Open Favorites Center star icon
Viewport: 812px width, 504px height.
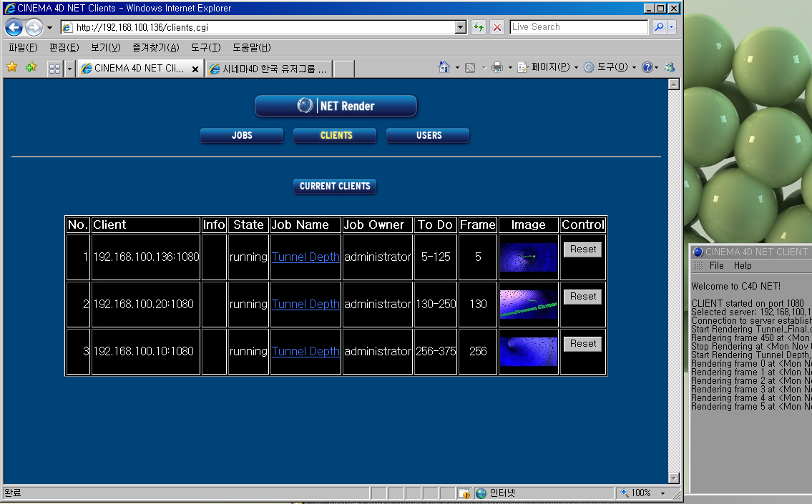tap(12, 67)
